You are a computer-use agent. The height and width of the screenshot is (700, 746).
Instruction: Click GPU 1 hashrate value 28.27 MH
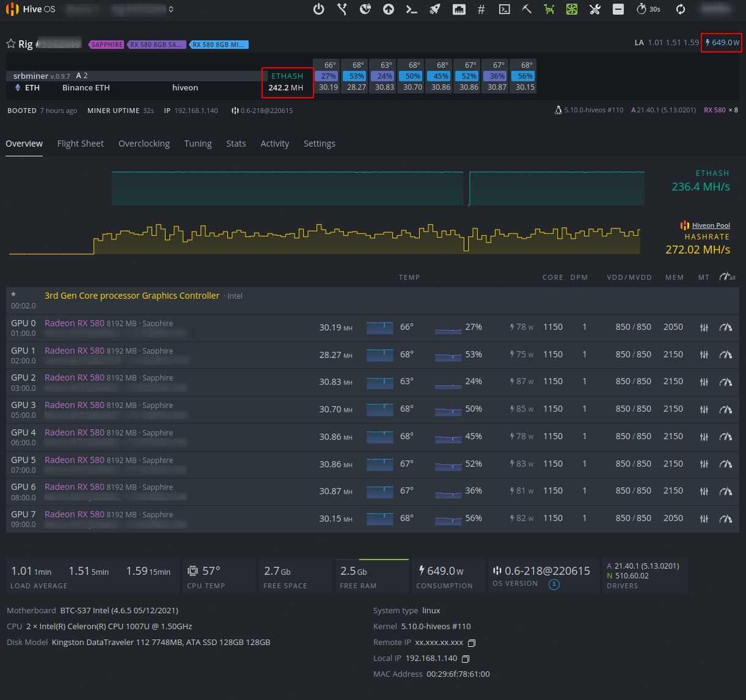click(x=335, y=354)
